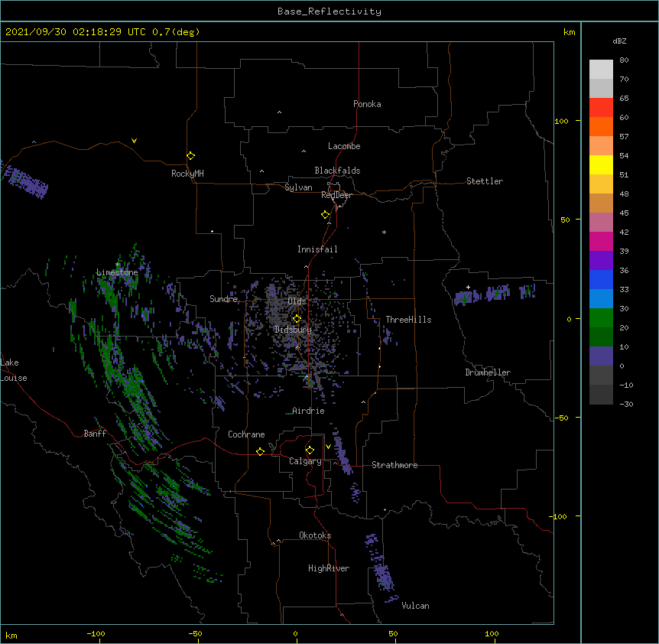
Task: Click the Ponoka city label
Action: pos(367,104)
